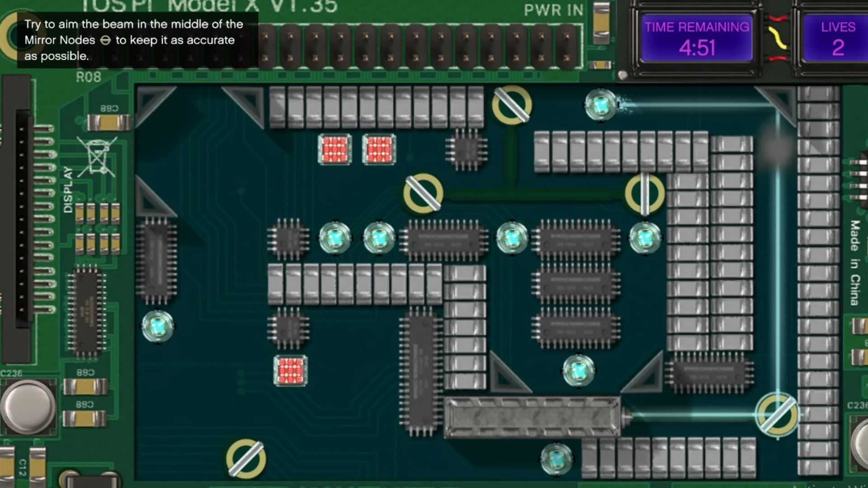Image resolution: width=868 pixels, height=488 pixels.
Task: Click the mirror node hint text box
Action: point(137,40)
